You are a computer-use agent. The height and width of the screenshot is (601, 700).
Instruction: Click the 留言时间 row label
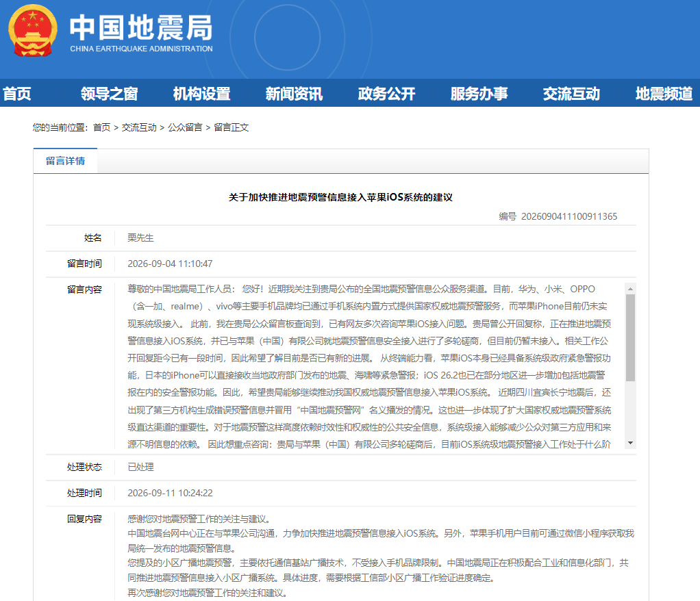(84, 264)
